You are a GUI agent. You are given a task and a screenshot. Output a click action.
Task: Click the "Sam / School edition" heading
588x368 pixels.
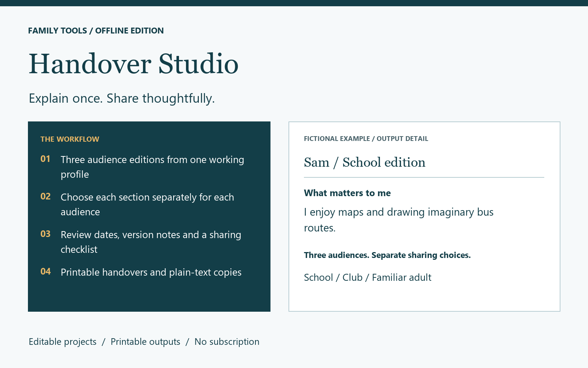click(x=365, y=162)
